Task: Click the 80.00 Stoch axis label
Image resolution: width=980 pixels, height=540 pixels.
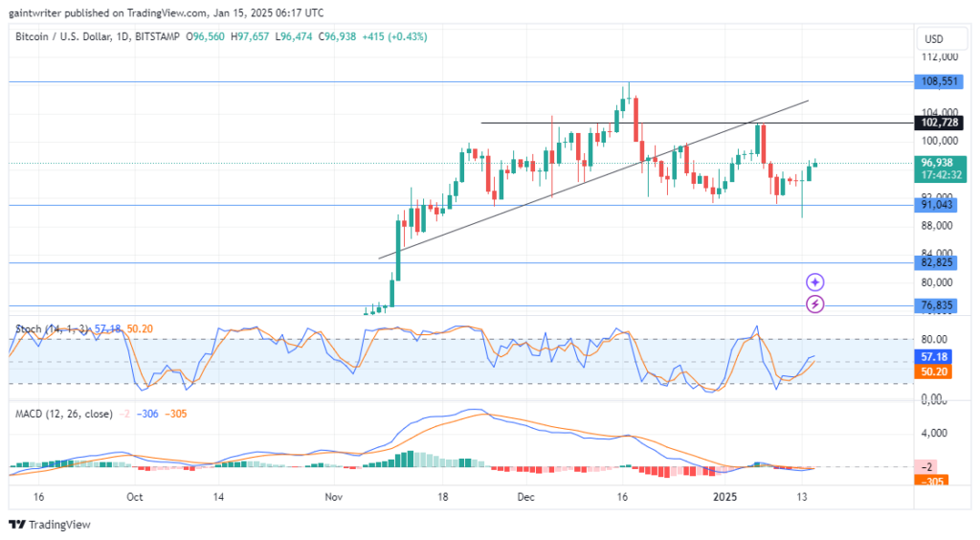Action: (934, 339)
